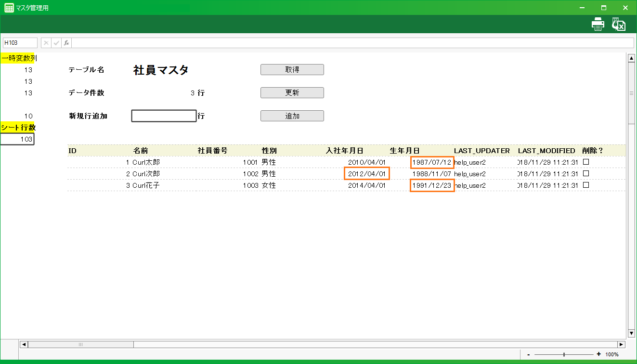
Task: Click the horizontal scrollbar right arrow
Action: pos(621,344)
